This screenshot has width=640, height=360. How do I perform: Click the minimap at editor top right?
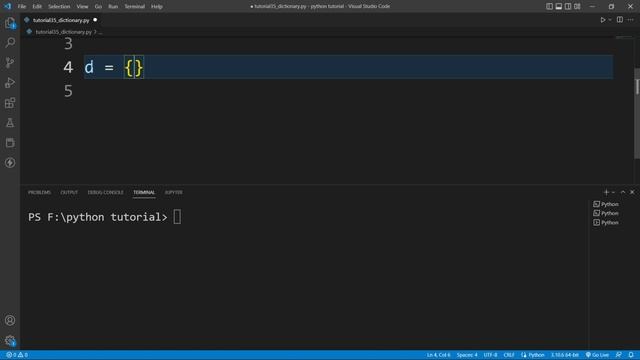624,38
